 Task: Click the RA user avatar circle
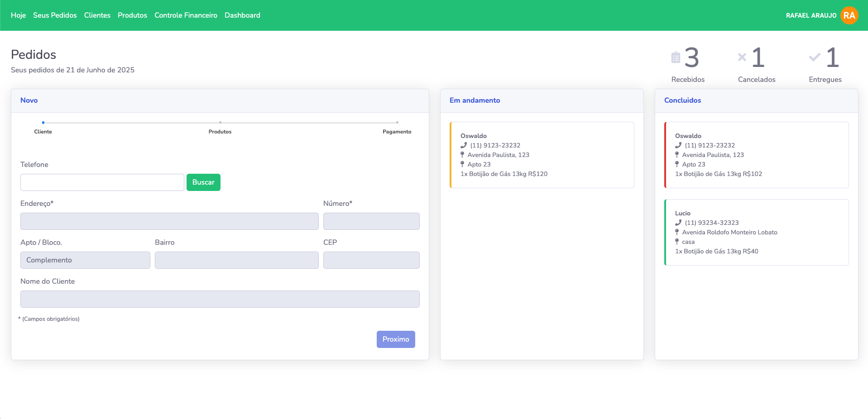849,15
